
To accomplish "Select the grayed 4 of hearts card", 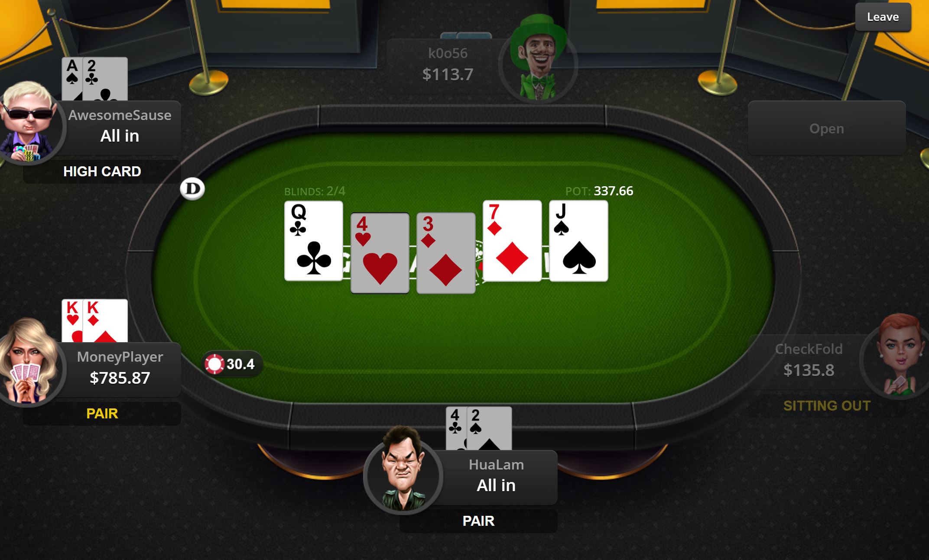I will click(x=380, y=253).
